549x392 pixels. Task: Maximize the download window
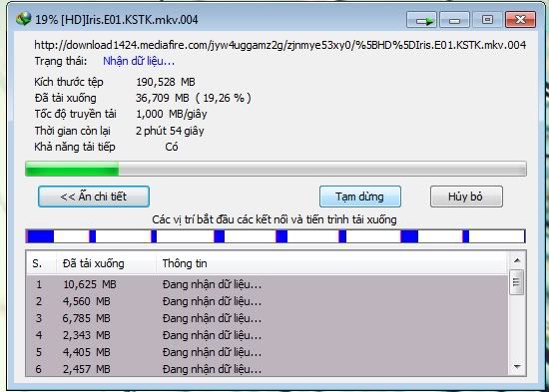click(x=487, y=20)
